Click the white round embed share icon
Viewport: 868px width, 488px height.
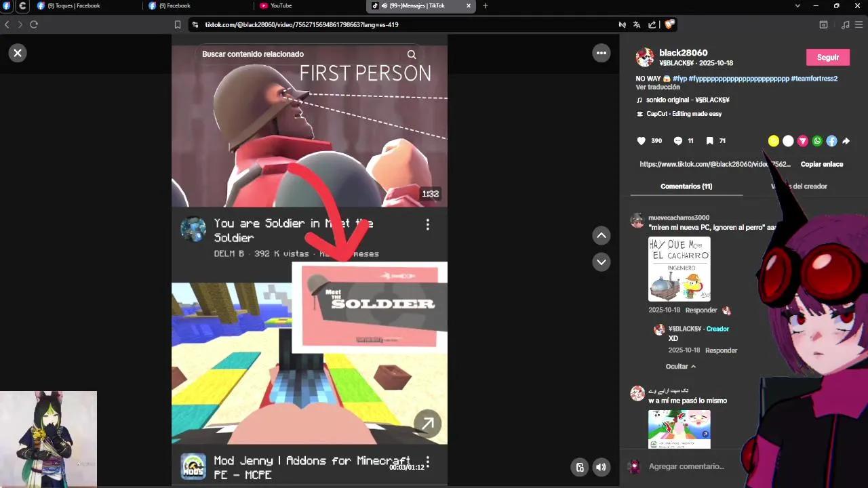788,141
